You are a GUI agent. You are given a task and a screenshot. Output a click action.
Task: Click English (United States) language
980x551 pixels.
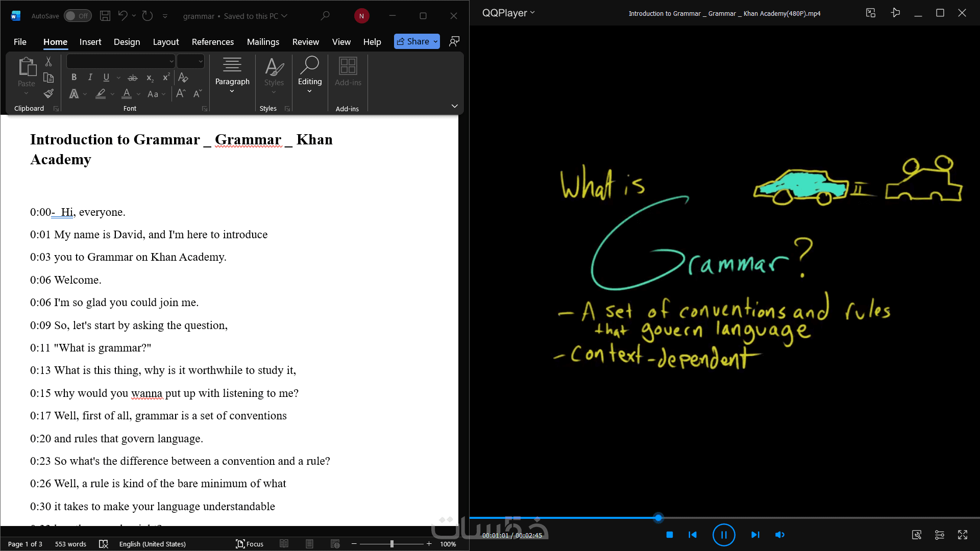point(152,544)
